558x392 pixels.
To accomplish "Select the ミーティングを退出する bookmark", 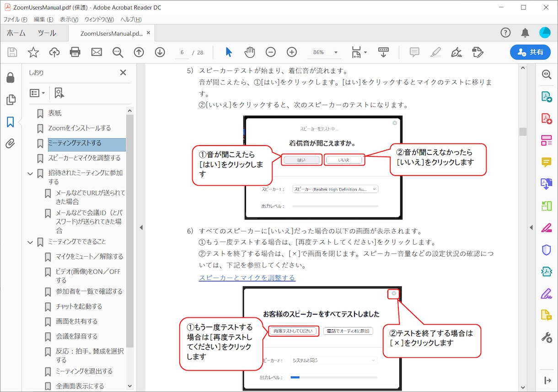I will coord(84,371).
